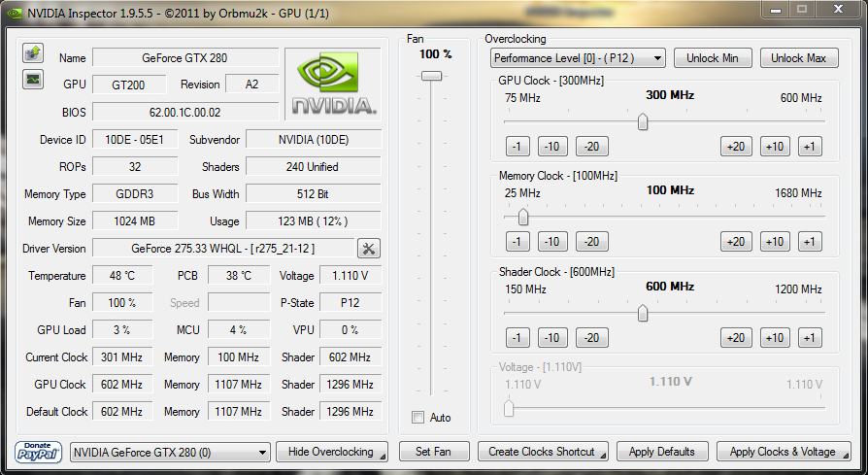The height and width of the screenshot is (475, 868).
Task: Increase Shader Clock by 10 MHz
Action: (775, 338)
